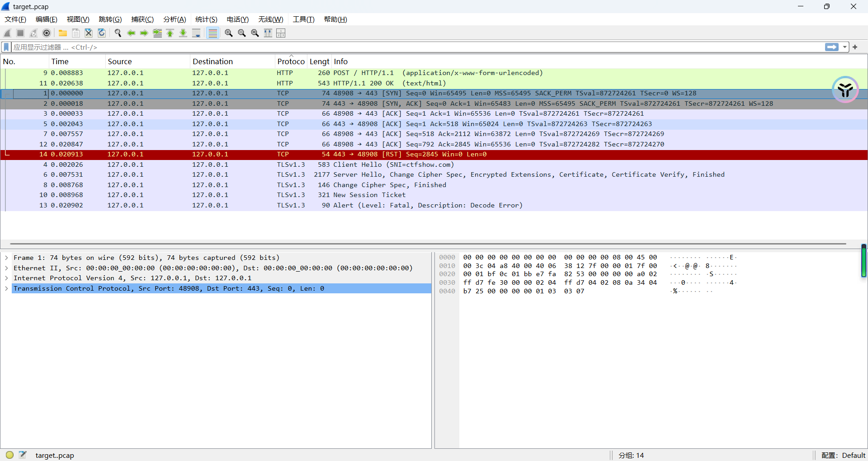This screenshot has height=461, width=868.
Task: Stop the capture using the square icon
Action: 20,33
